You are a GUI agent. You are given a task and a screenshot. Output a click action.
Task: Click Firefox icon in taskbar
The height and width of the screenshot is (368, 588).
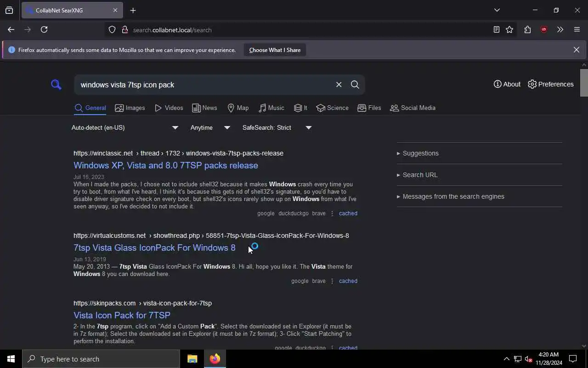tap(215, 359)
